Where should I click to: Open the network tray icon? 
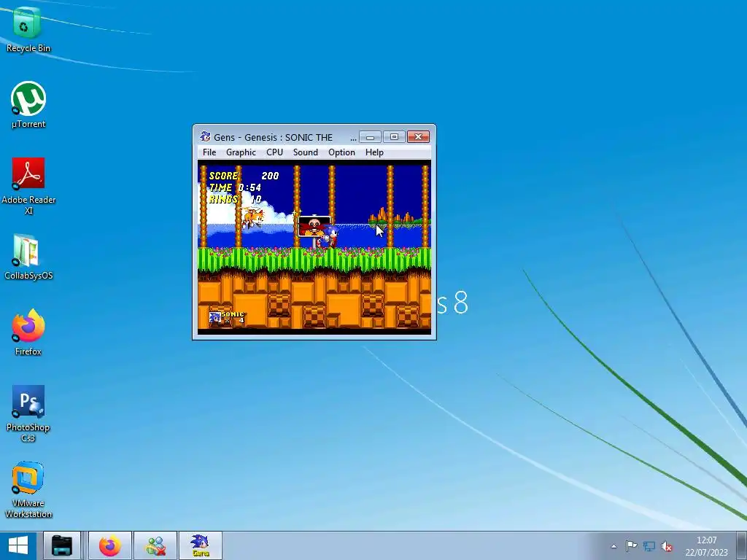pos(649,546)
